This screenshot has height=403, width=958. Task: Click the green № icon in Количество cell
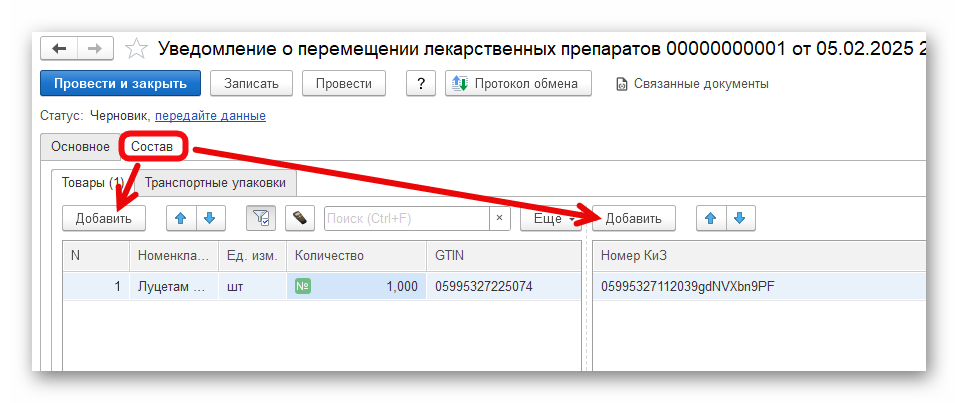[302, 286]
